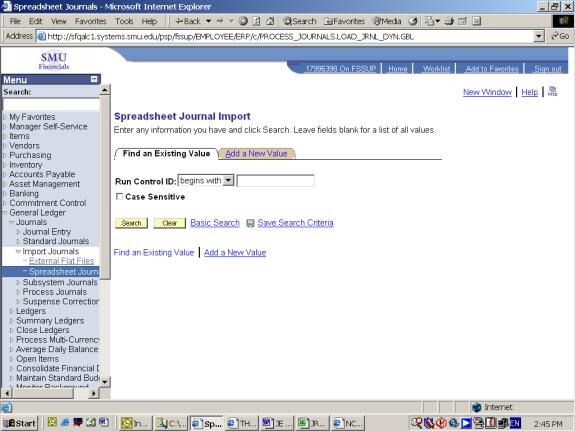Open the Tools menu
The height and width of the screenshot is (432, 575).
point(124,21)
